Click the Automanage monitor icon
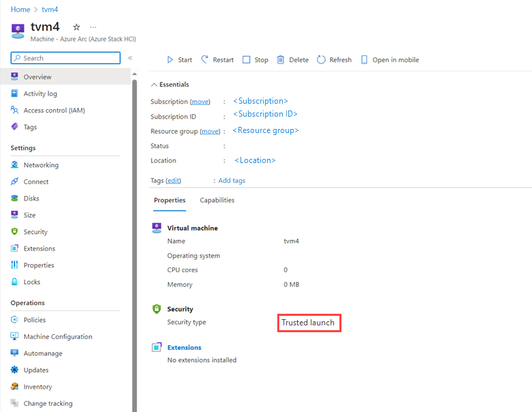532x412 pixels. pyautogui.click(x=14, y=353)
